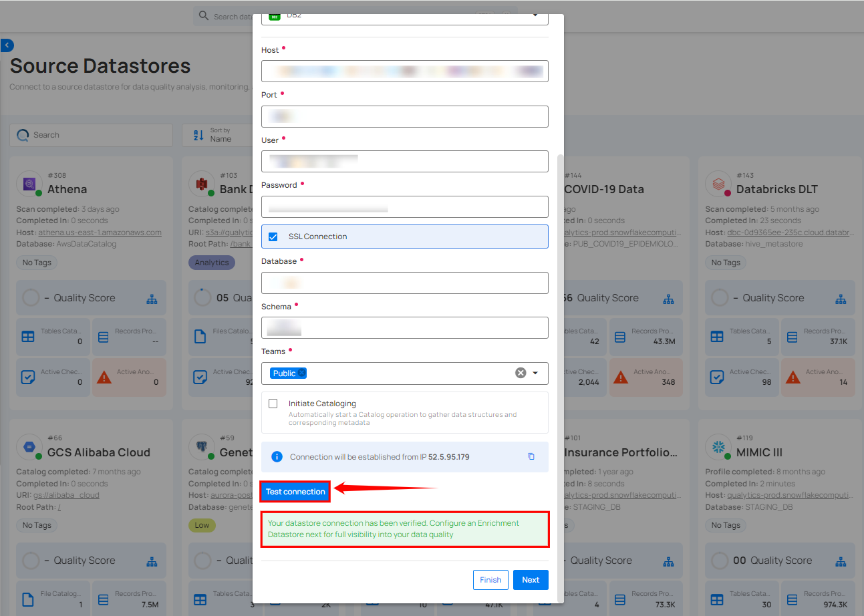Open the MIMIC III host link
This screenshot has height=616, width=864.
click(x=790, y=495)
